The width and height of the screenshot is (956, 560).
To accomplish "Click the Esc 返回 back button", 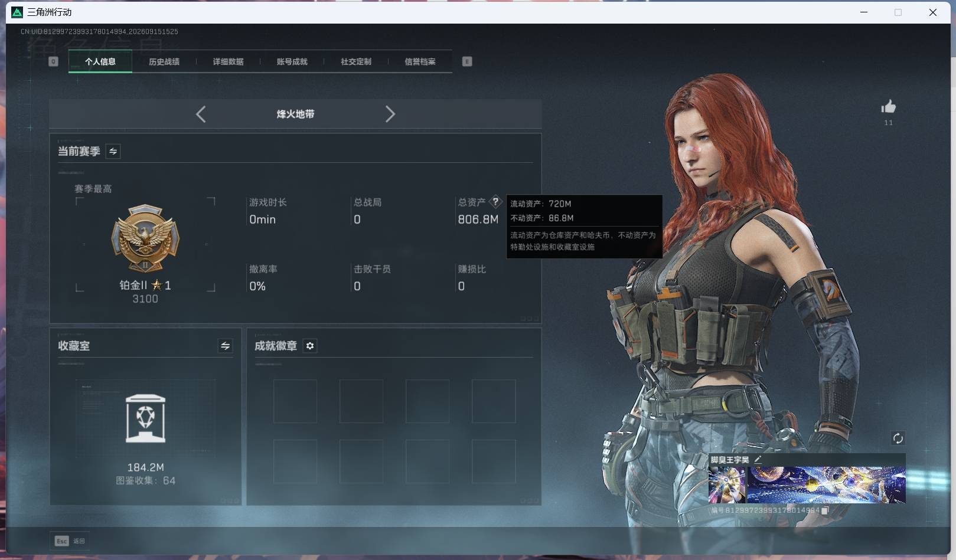I will tap(70, 541).
